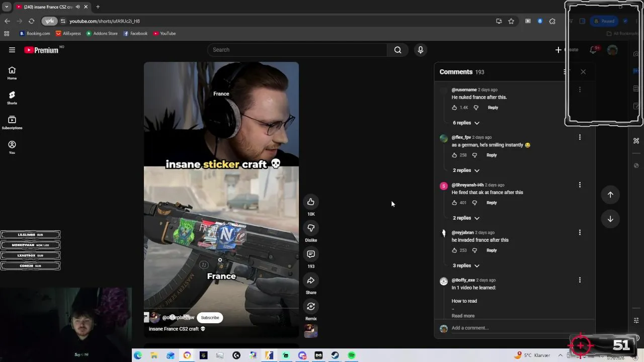Bookmark this page with the star icon
This screenshot has height=362, width=644.
coord(511,21)
